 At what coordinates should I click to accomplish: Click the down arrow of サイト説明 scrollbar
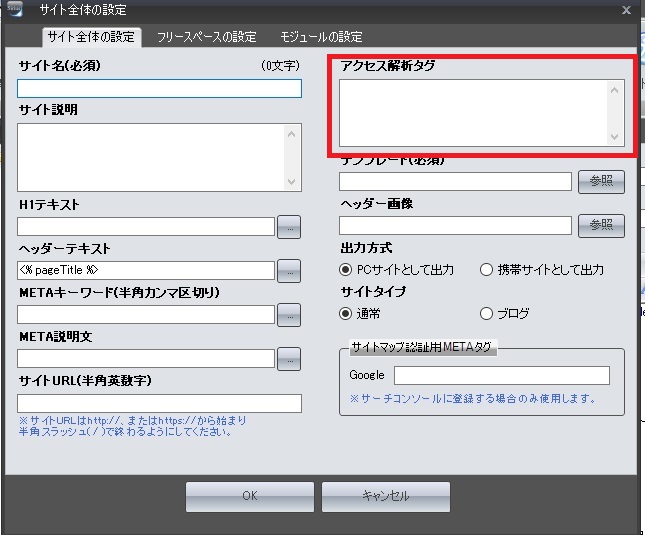pos(292,182)
